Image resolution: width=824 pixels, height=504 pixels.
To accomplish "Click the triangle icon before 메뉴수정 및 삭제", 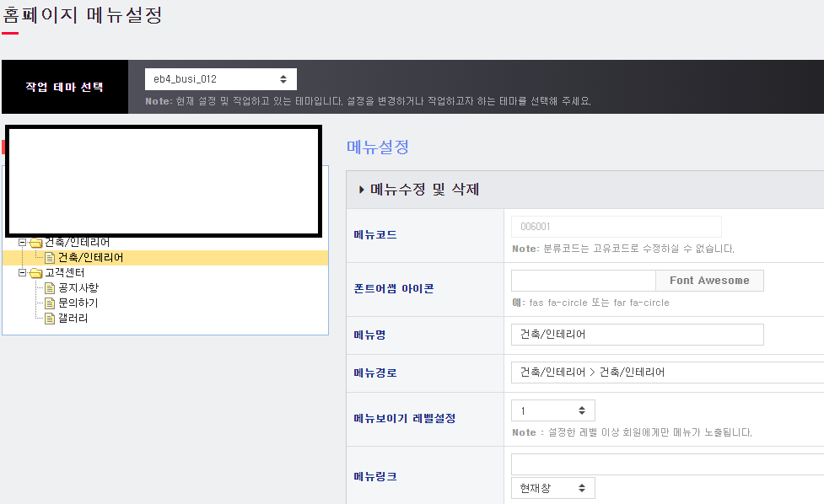I will click(362, 190).
